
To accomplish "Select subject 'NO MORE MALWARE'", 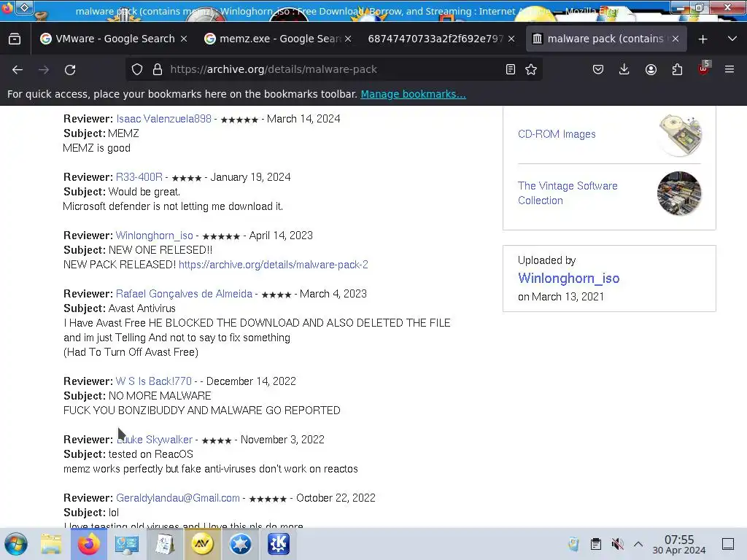I will coord(160,396).
